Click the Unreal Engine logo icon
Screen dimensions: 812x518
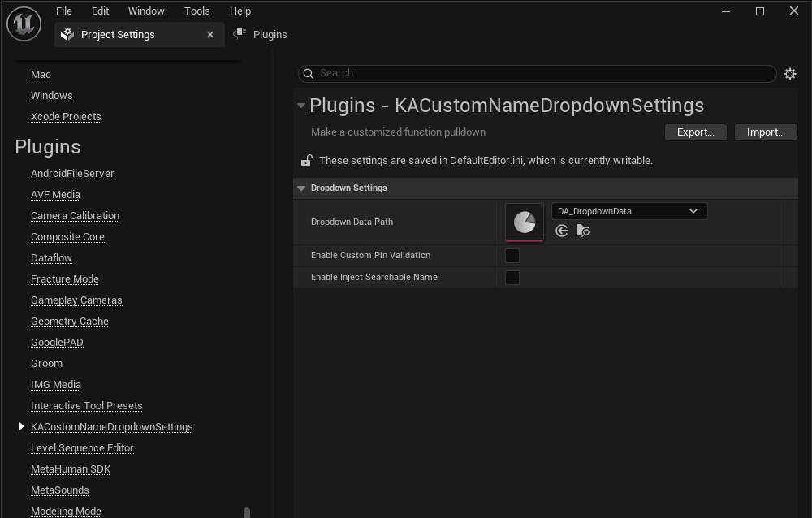[24, 24]
